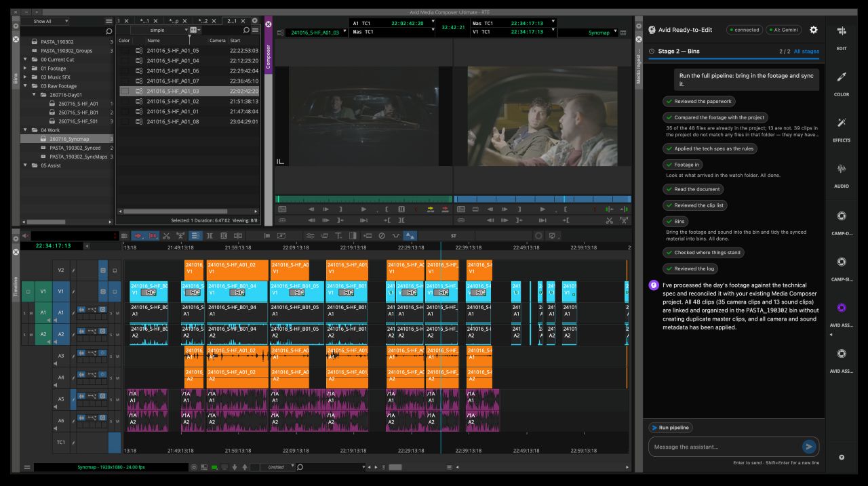The width and height of the screenshot is (868, 486).
Task: Click the Reviewed the paperwork step chip
Action: [698, 101]
